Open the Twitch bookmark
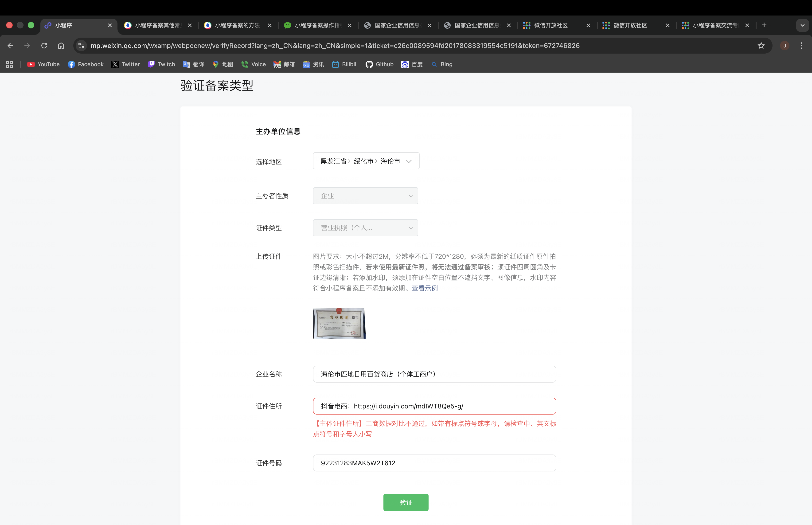Viewport: 812px width, 525px height. tap(161, 64)
